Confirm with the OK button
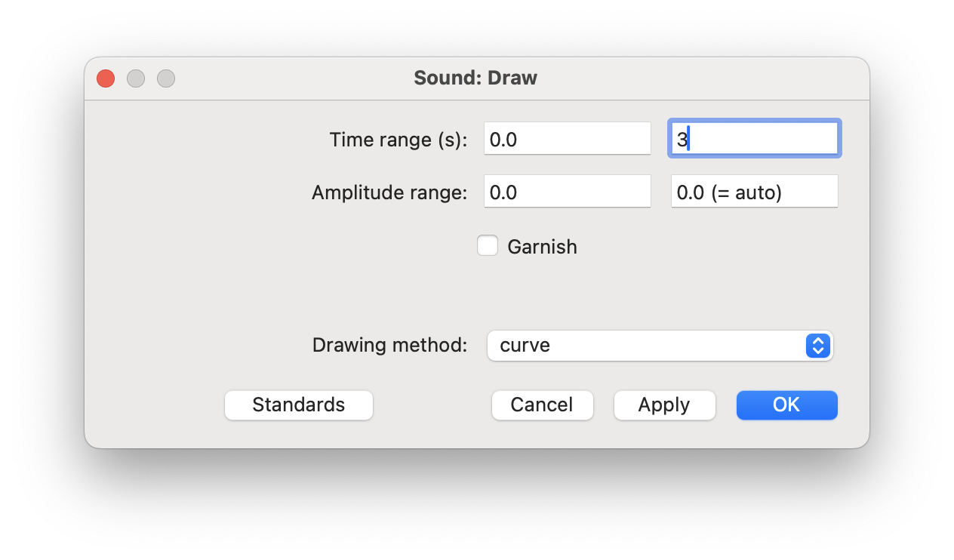 tap(786, 405)
